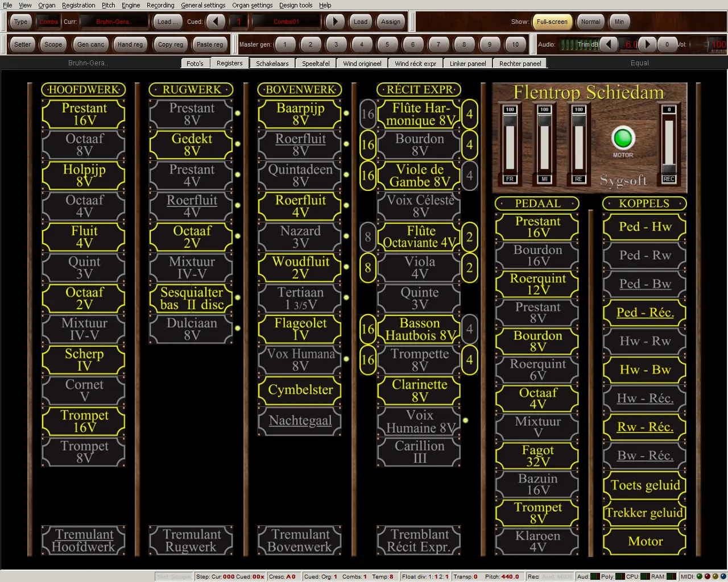Decrease audio trim with left arrow

609,44
